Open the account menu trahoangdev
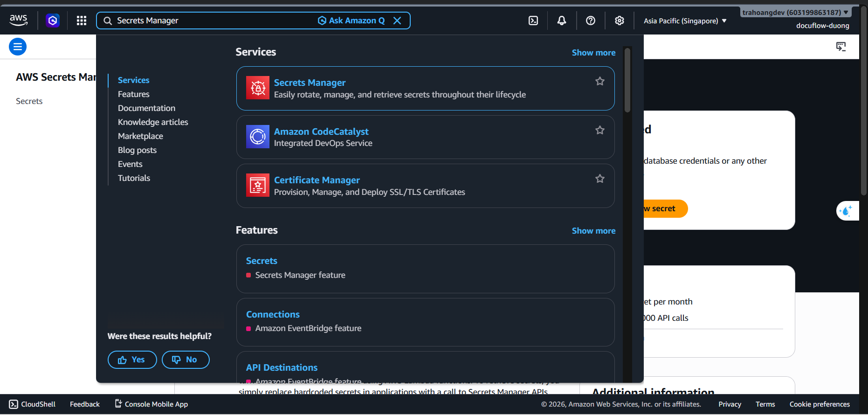This screenshot has width=868, height=415. point(795,13)
